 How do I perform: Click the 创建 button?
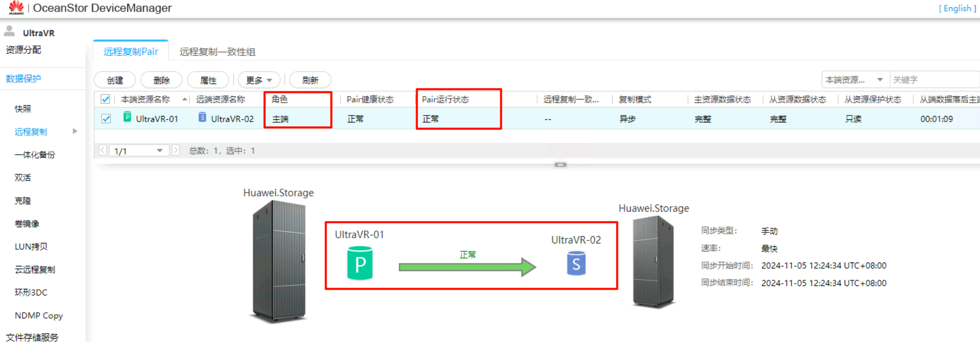[x=115, y=80]
